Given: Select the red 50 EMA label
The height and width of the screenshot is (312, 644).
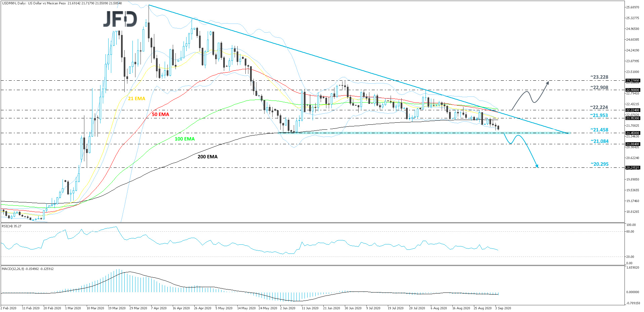Looking at the screenshot, I should [160, 115].
